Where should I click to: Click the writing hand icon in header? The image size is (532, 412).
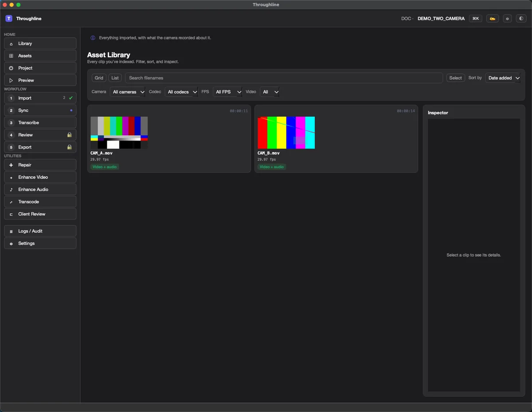pyautogui.click(x=493, y=19)
